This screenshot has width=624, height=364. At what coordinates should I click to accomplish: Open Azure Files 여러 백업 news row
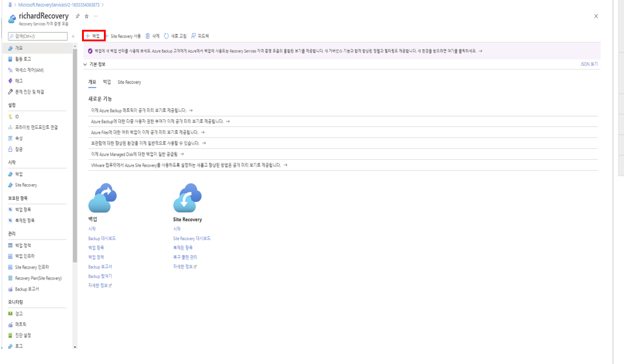pyautogui.click(x=343, y=132)
